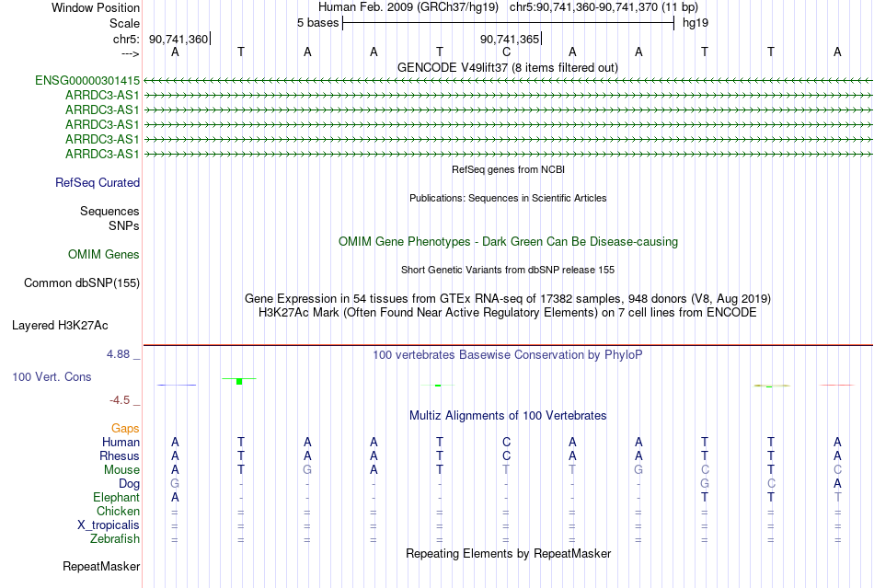Open H3K27Ac Mark track title
The width and height of the screenshot is (874, 588).
coord(508,313)
